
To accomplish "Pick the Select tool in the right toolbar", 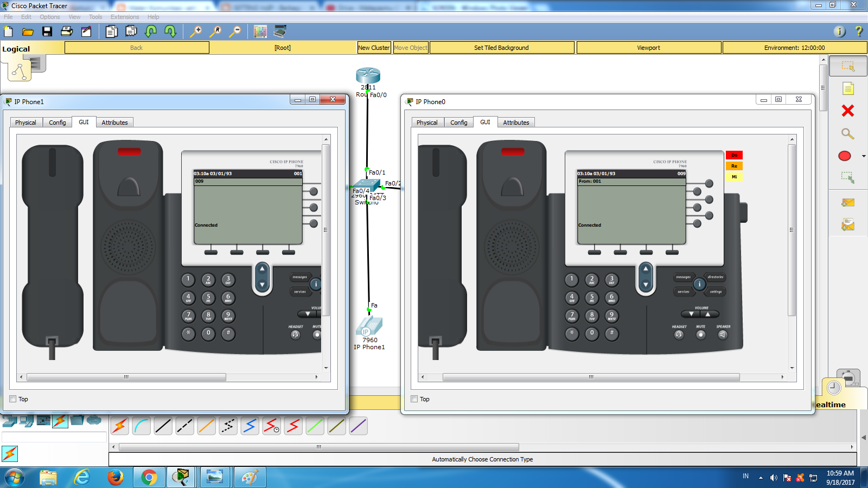I will coord(848,66).
